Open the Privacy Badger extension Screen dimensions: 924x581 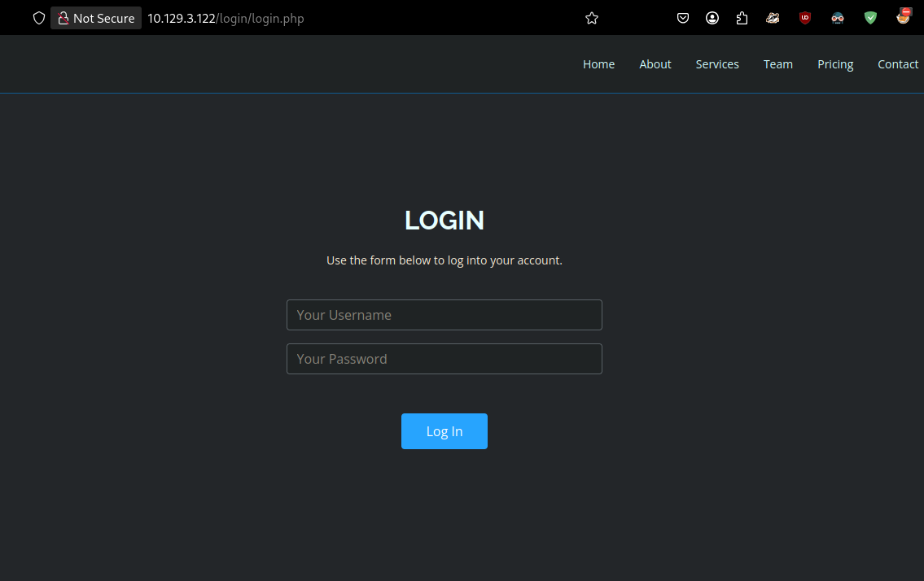[773, 18]
